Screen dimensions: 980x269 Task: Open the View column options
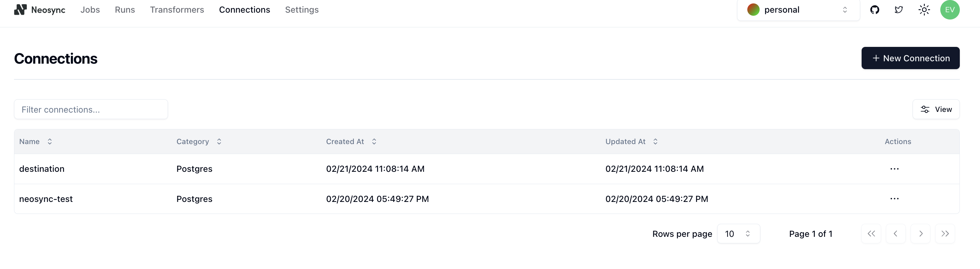pyautogui.click(x=936, y=109)
